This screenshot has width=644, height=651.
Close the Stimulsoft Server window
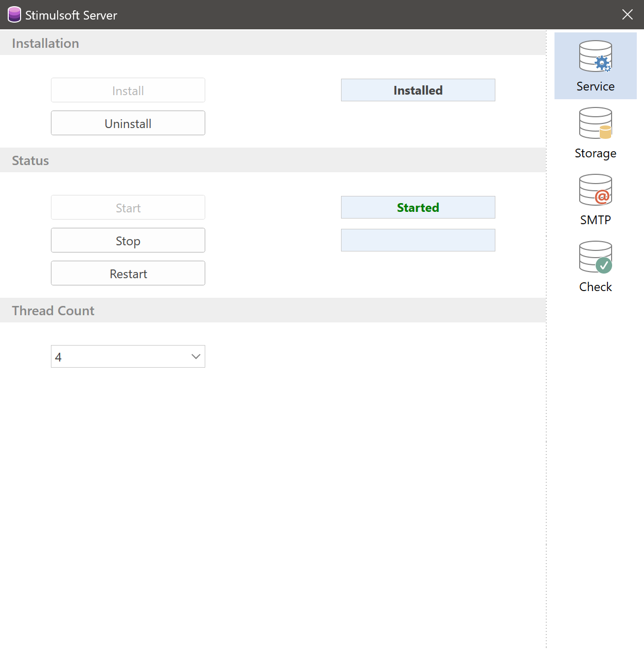click(627, 14)
